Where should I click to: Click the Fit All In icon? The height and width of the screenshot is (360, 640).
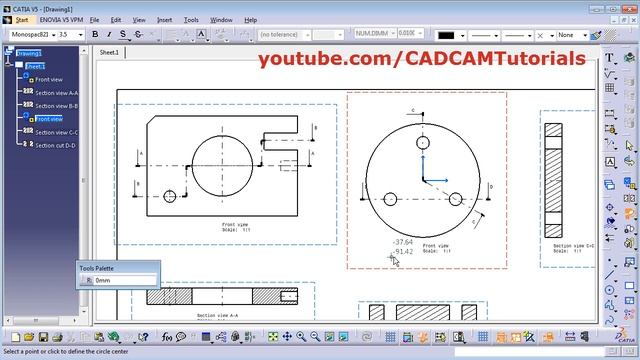pos(273,337)
